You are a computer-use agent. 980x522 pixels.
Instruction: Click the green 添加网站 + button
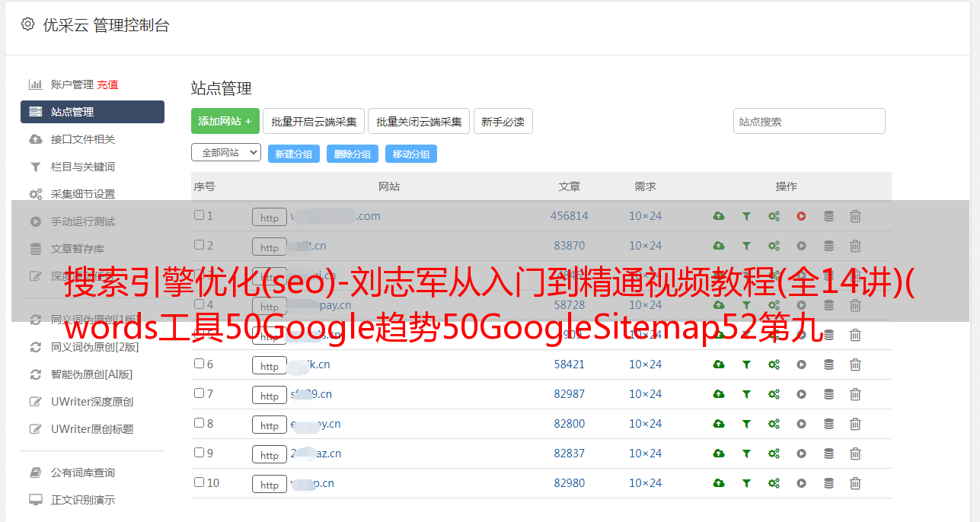tap(225, 121)
